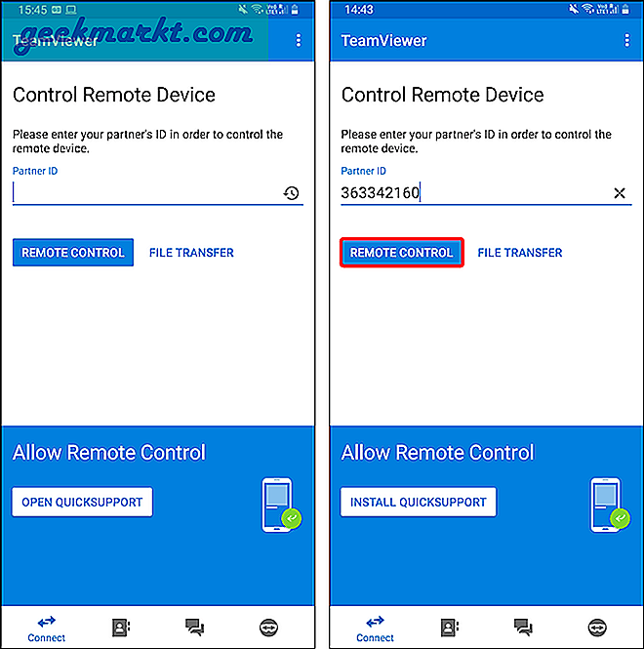The width and height of the screenshot is (644, 649).
Task: Open the round remote-access icon on left bottom bar
Action: [x=268, y=628]
